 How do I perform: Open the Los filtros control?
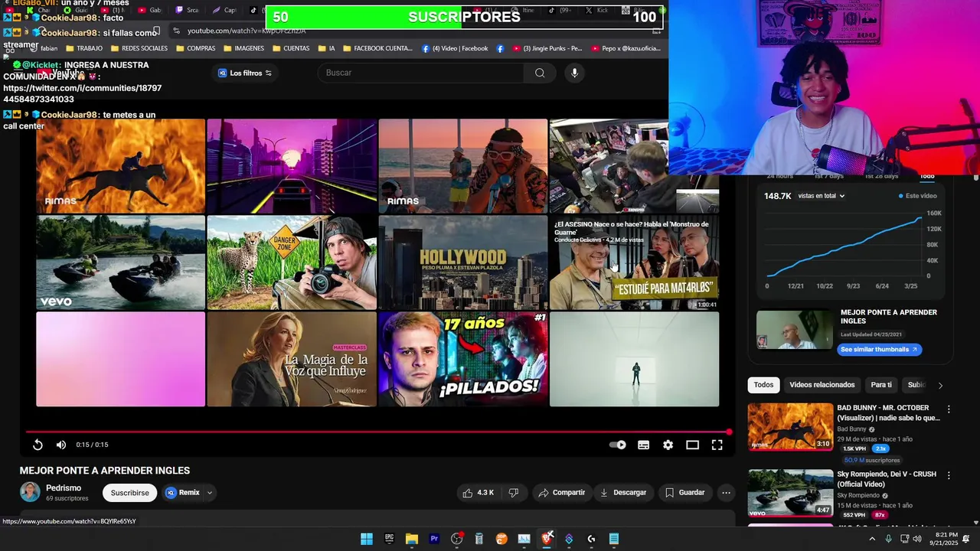(245, 73)
